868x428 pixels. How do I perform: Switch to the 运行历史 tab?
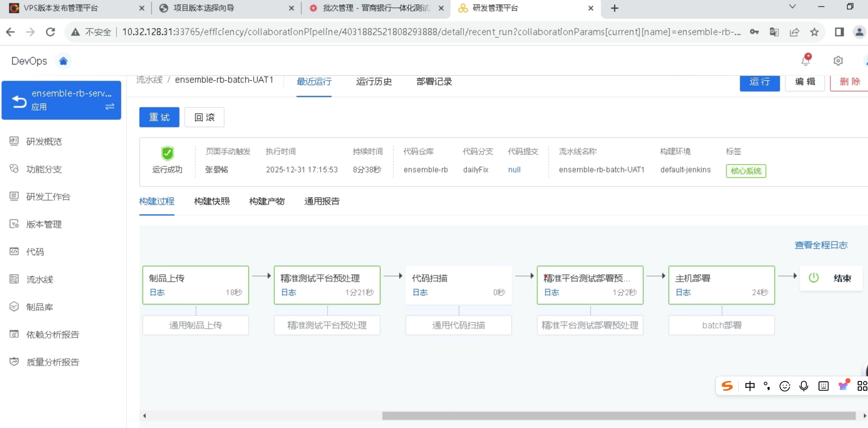374,82
